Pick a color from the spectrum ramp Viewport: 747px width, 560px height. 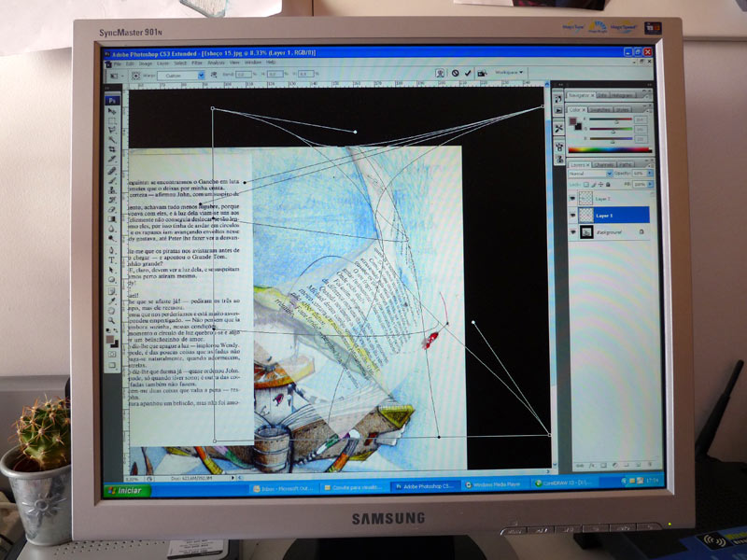[x=610, y=150]
